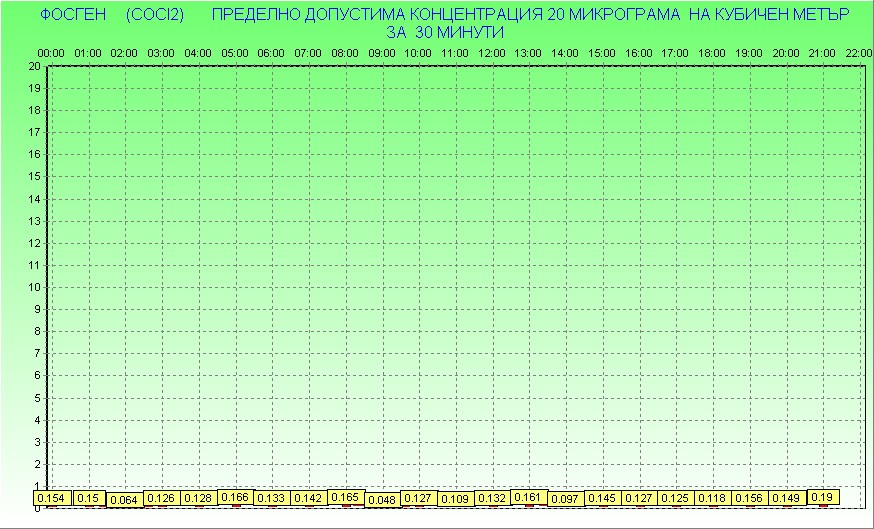Click the 0.19 value label
Screen dimensions: 874x529
click(822, 497)
